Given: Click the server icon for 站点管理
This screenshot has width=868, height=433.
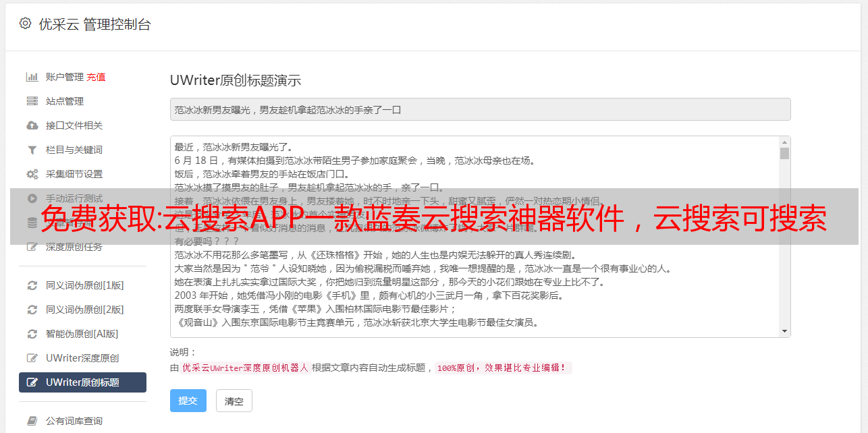Looking at the screenshot, I should (32, 101).
